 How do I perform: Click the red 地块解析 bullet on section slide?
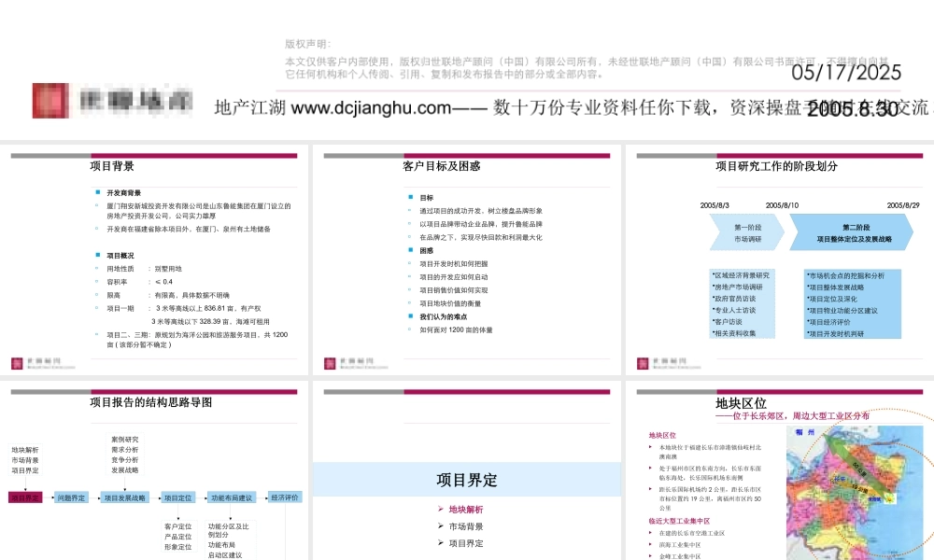click(466, 510)
